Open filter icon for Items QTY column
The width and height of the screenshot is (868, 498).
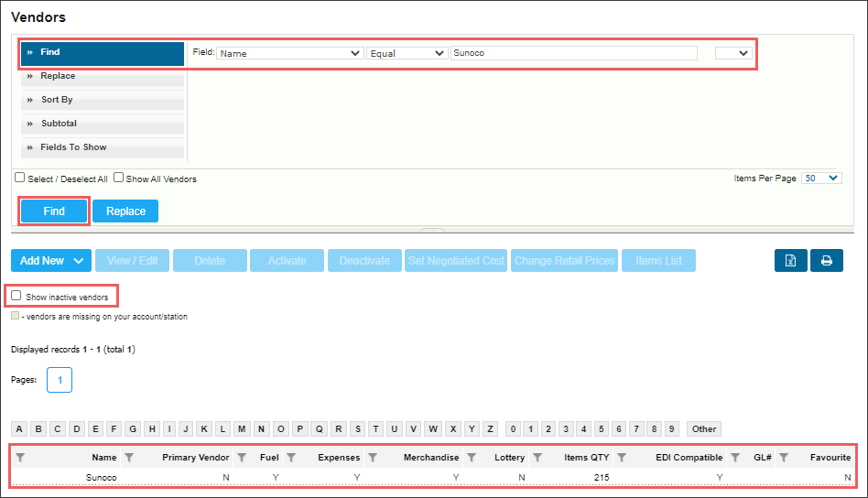[537, 458]
